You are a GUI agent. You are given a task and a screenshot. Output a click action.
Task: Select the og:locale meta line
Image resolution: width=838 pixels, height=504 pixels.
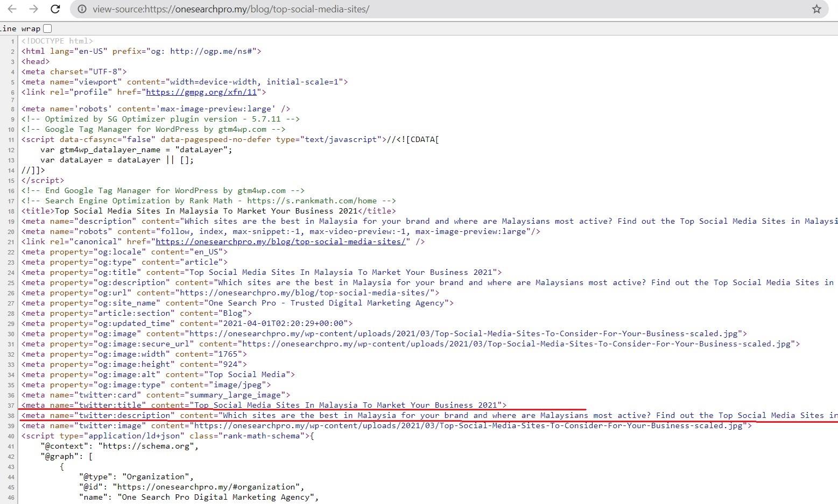pos(124,252)
